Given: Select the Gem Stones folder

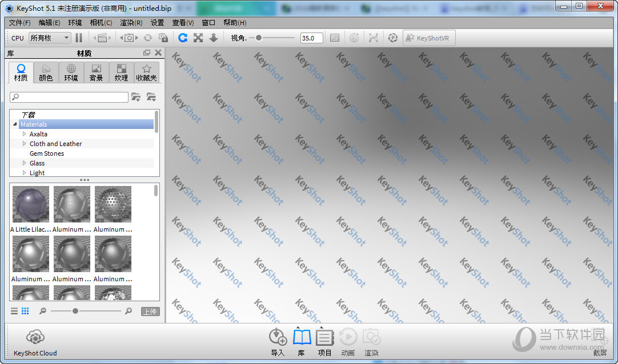Looking at the screenshot, I should pyautogui.click(x=46, y=153).
